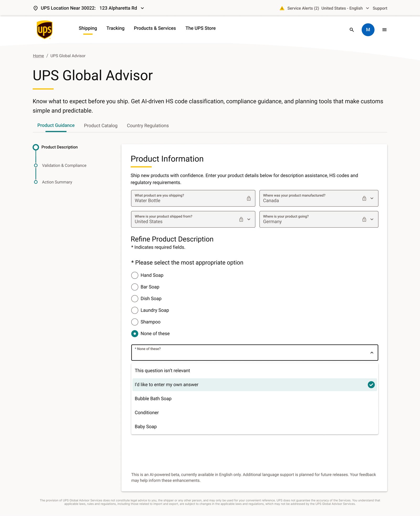Follow the Home breadcrumb link

[38, 56]
